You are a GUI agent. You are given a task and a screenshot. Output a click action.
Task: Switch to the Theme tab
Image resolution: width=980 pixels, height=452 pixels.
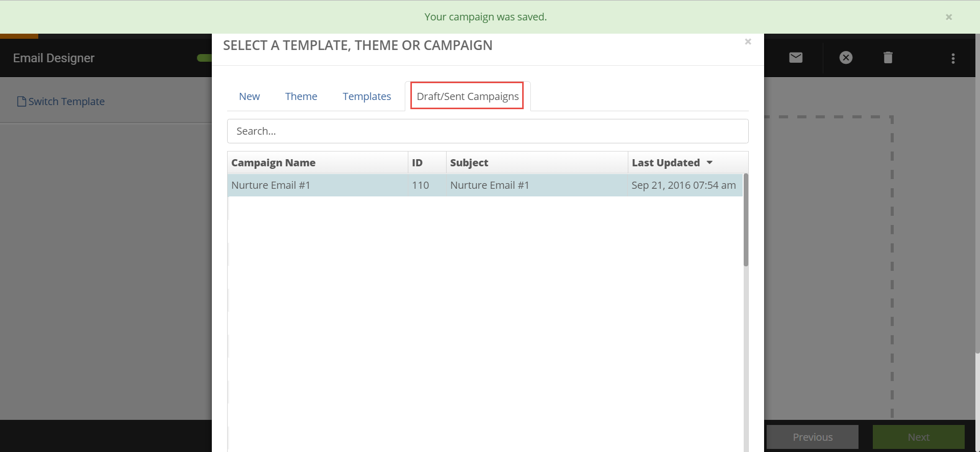(301, 96)
